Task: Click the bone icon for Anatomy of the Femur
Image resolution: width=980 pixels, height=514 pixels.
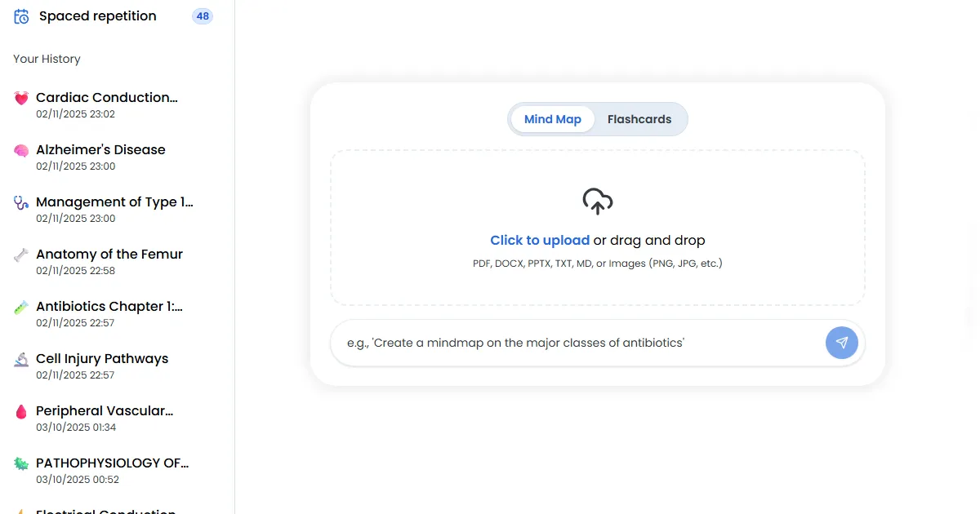Action: (x=21, y=255)
